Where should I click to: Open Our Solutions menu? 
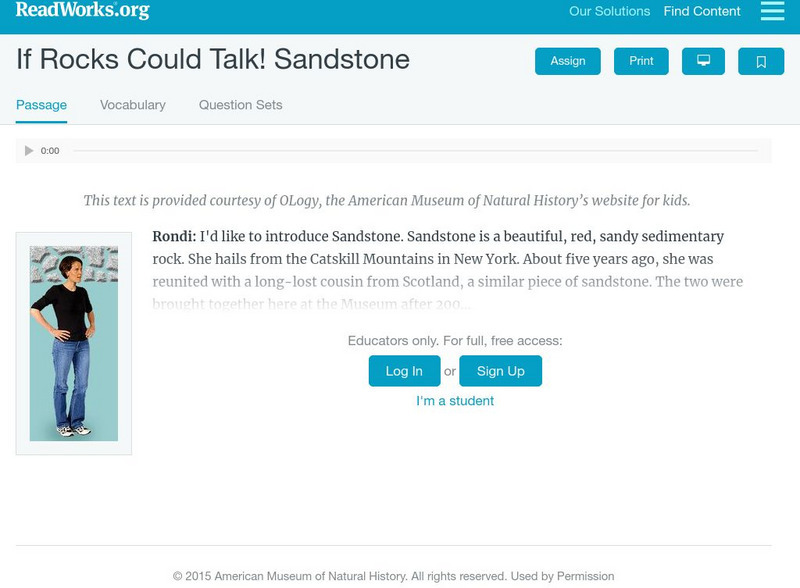click(609, 12)
